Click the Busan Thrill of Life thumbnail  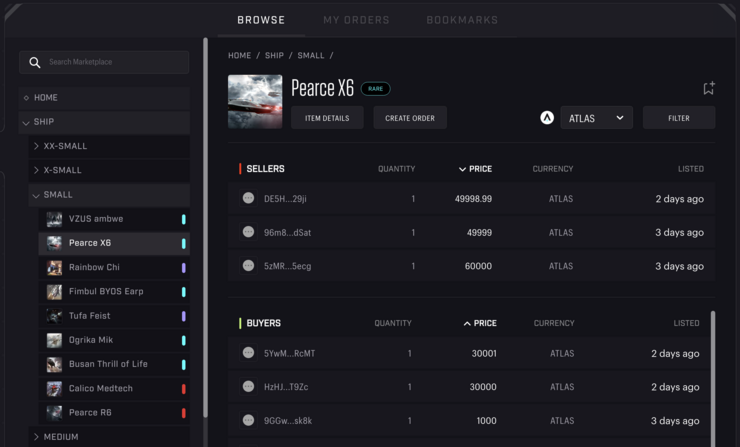pos(54,364)
